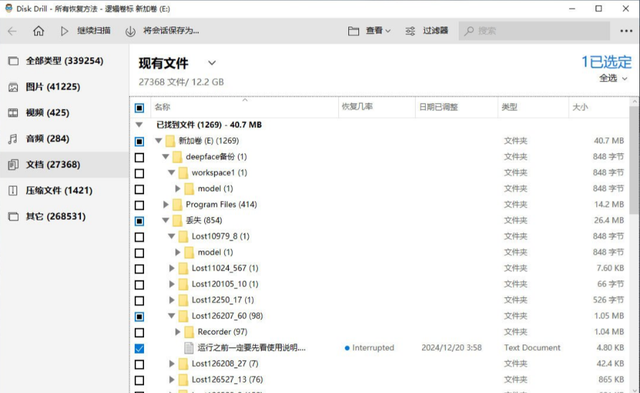
Task: Click the audio (284) music note icon
Action: tap(13, 139)
